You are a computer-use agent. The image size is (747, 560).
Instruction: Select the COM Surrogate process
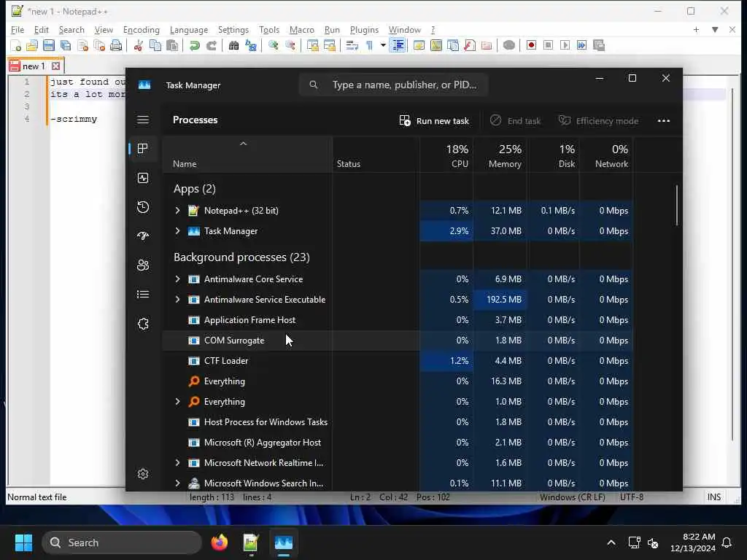(x=398, y=341)
